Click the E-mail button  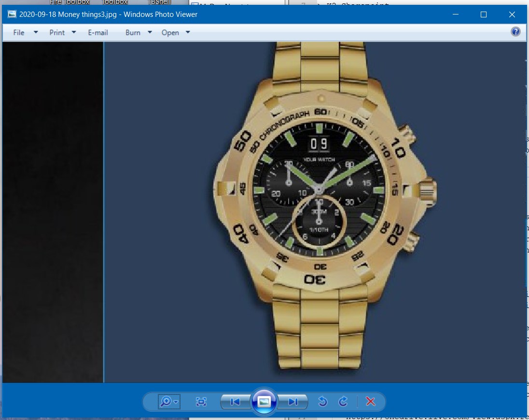[x=98, y=32]
